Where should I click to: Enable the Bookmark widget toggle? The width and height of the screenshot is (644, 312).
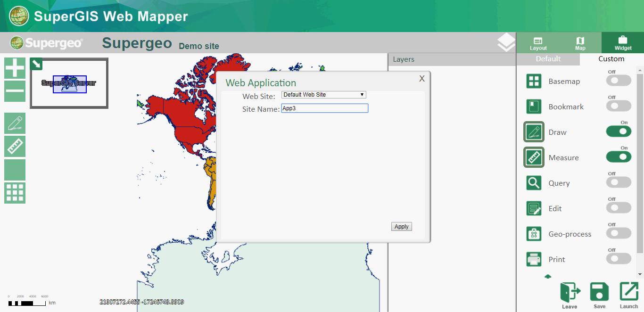619,106
